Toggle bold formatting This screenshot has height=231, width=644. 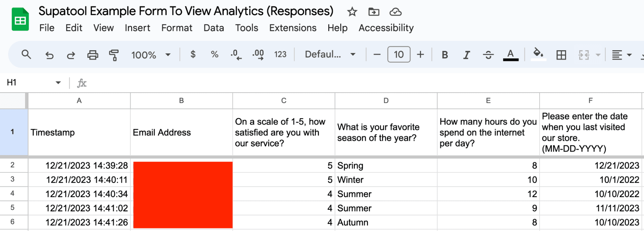point(444,54)
